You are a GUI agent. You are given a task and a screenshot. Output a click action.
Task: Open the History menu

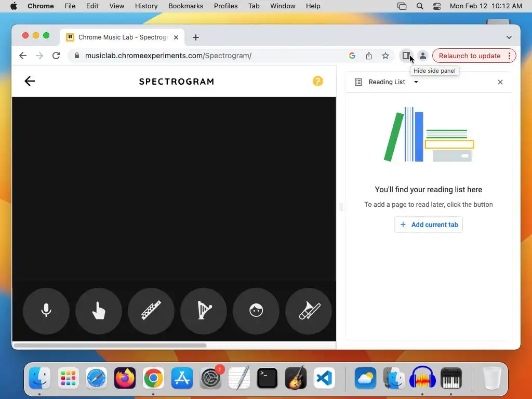tap(146, 6)
